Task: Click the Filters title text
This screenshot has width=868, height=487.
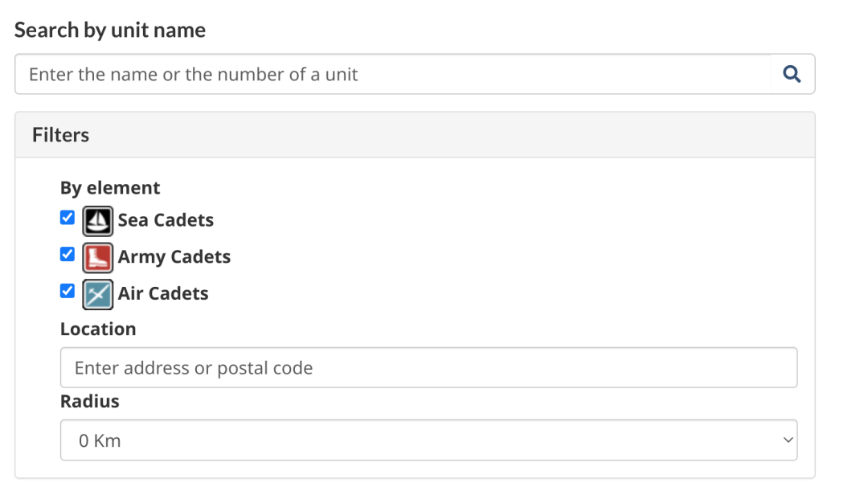Action: 61,135
